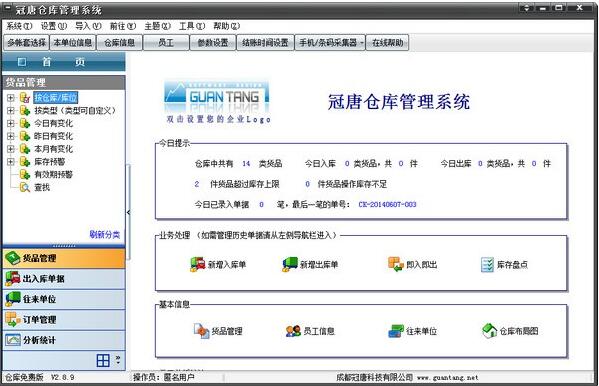Image resolution: width=599 pixels, height=386 pixels.
Task: Switch to the 往来单位 navigation panel
Action: click(x=64, y=299)
